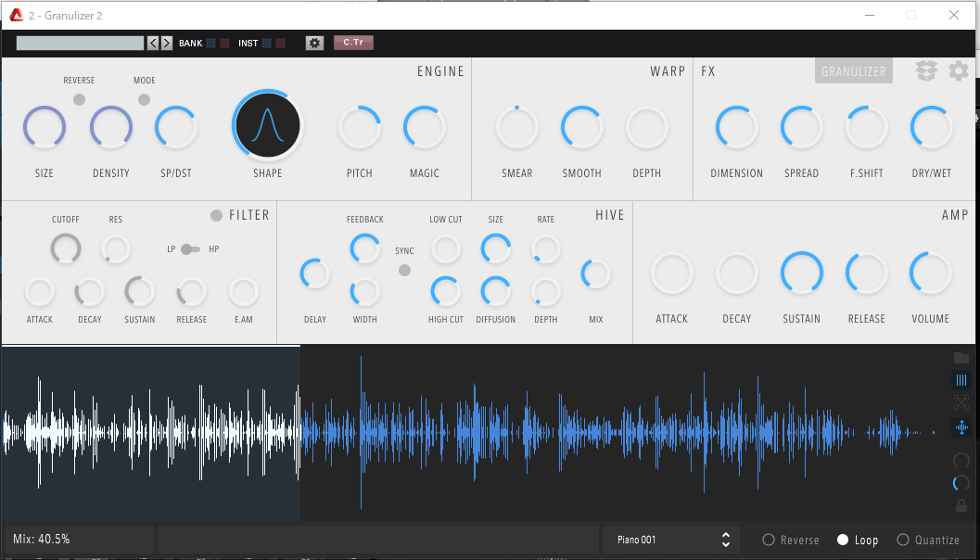Click the bell-curve SHAPE display
Viewport: 980px width, 560px height.
click(x=267, y=127)
